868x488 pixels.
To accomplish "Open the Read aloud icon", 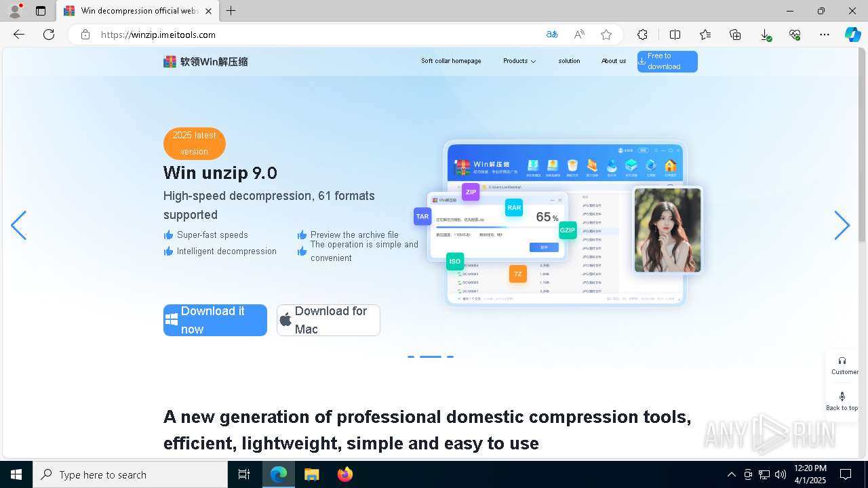I will click(x=579, y=35).
